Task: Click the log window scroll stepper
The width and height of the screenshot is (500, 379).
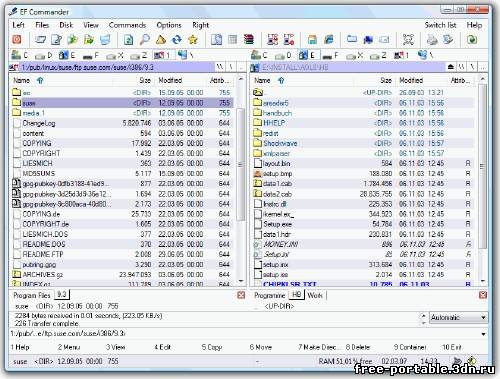Action: click(424, 319)
